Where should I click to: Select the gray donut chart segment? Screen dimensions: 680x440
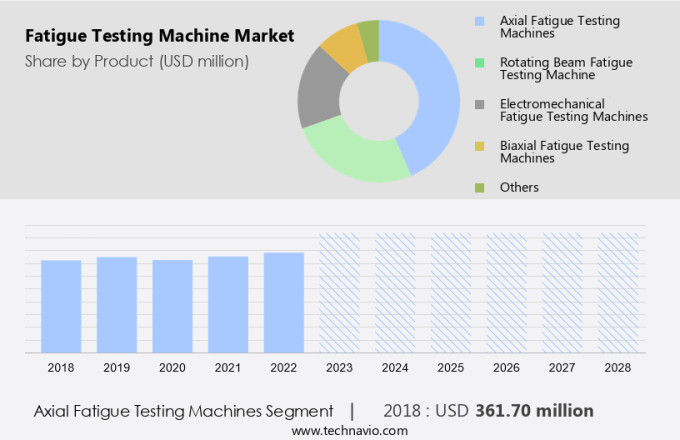pos(319,87)
